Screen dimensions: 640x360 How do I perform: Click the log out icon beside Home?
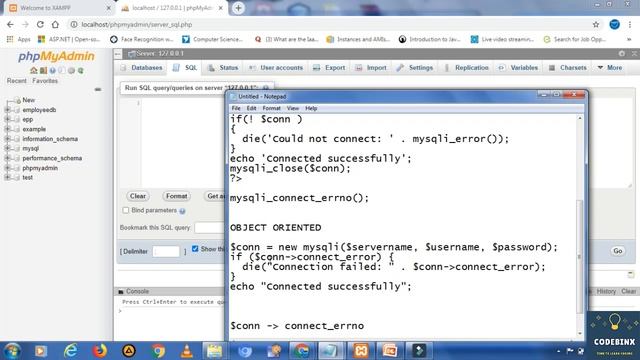(43, 71)
